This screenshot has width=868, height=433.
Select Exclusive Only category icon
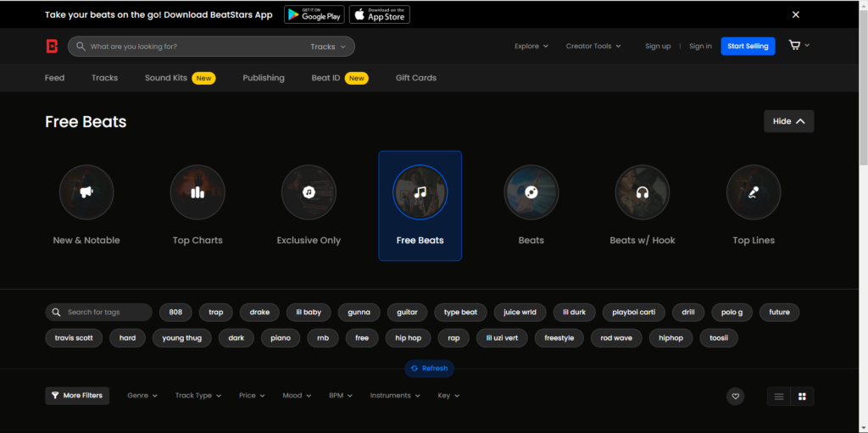coord(309,192)
